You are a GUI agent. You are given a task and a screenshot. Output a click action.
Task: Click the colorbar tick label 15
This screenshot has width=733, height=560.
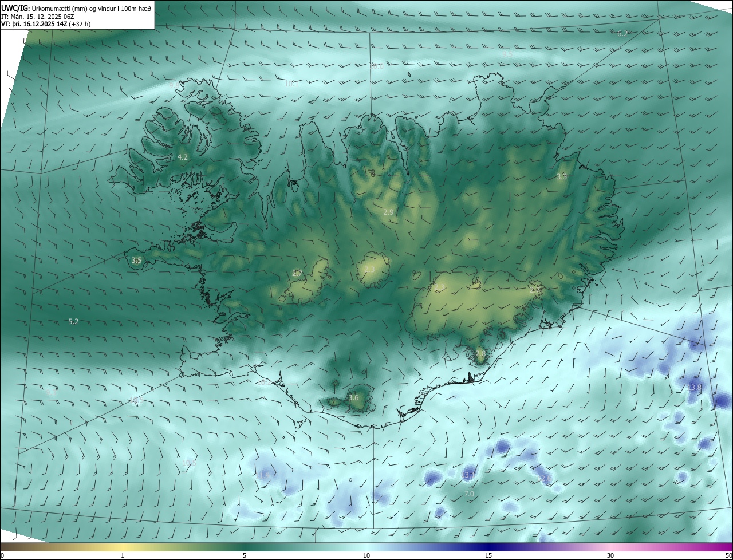point(488,556)
